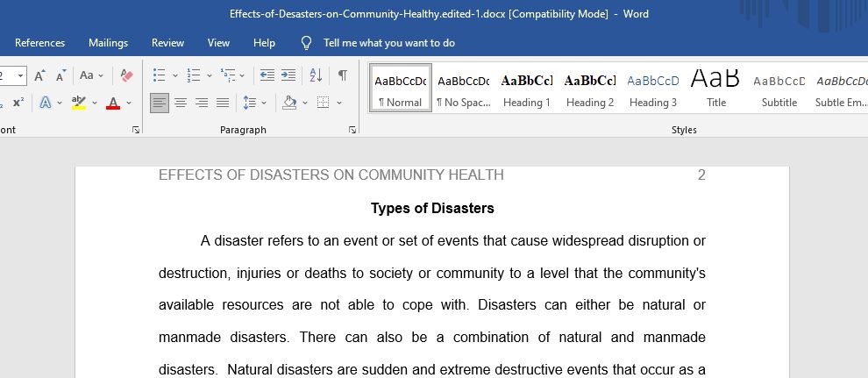Apply Text Effects outlined A icon
868x378 pixels.
click(x=45, y=103)
